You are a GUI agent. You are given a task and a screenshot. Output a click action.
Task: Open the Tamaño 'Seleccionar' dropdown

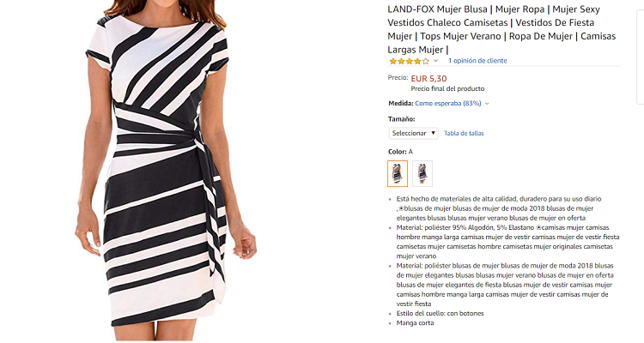(x=414, y=133)
